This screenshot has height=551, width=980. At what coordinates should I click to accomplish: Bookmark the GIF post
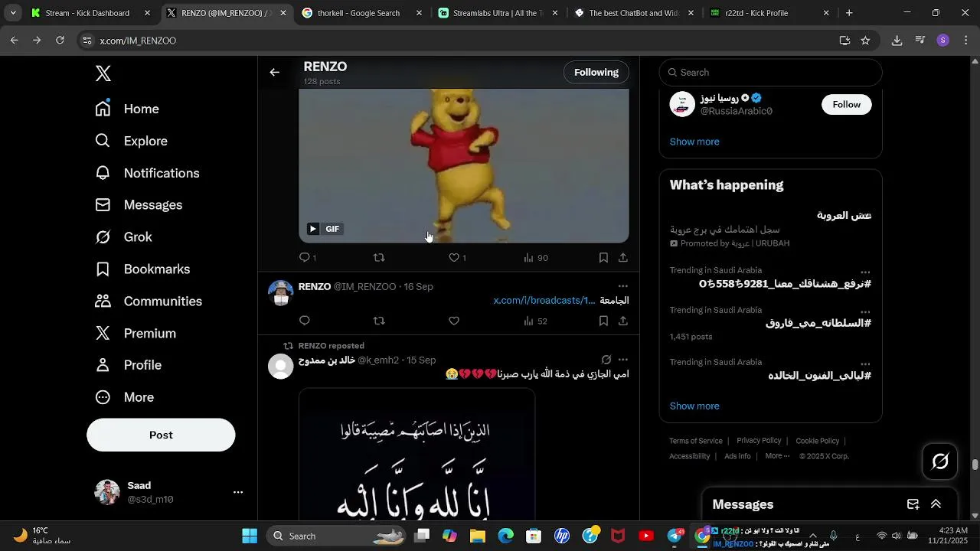click(x=603, y=258)
